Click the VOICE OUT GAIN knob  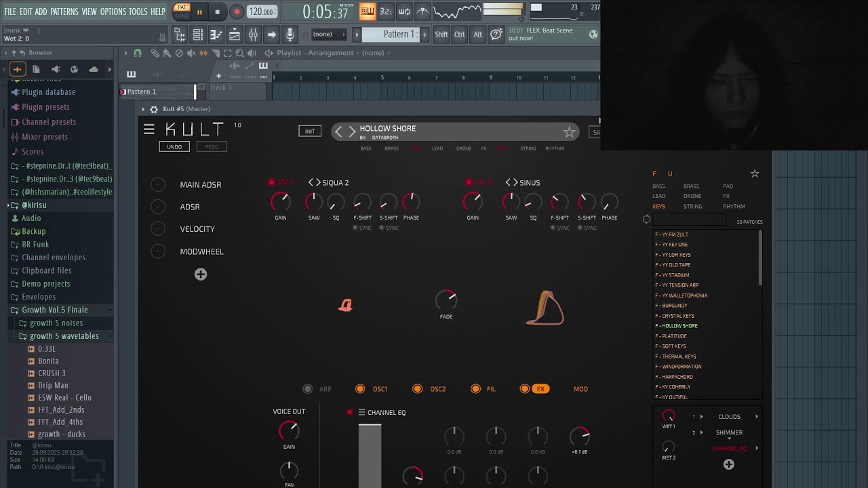[289, 430]
